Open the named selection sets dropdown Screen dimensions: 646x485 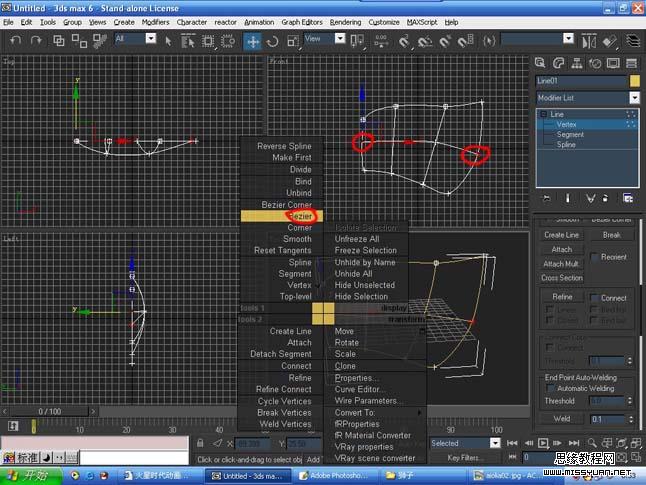pos(568,39)
